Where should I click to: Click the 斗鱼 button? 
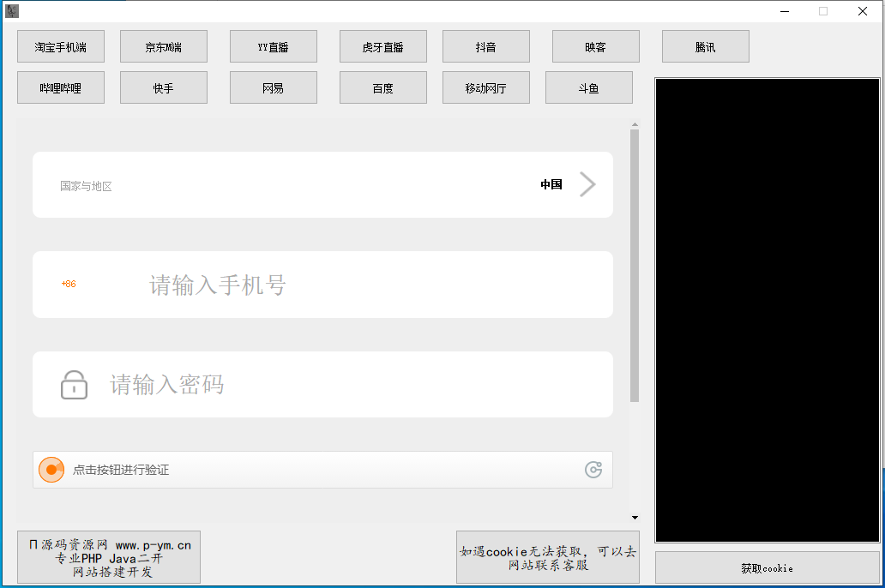(x=588, y=87)
